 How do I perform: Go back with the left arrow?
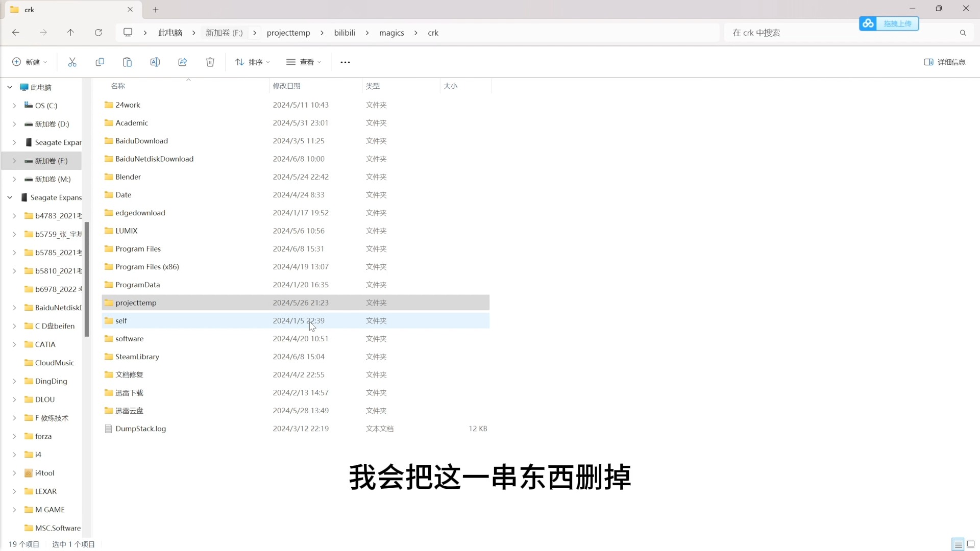[16, 33]
